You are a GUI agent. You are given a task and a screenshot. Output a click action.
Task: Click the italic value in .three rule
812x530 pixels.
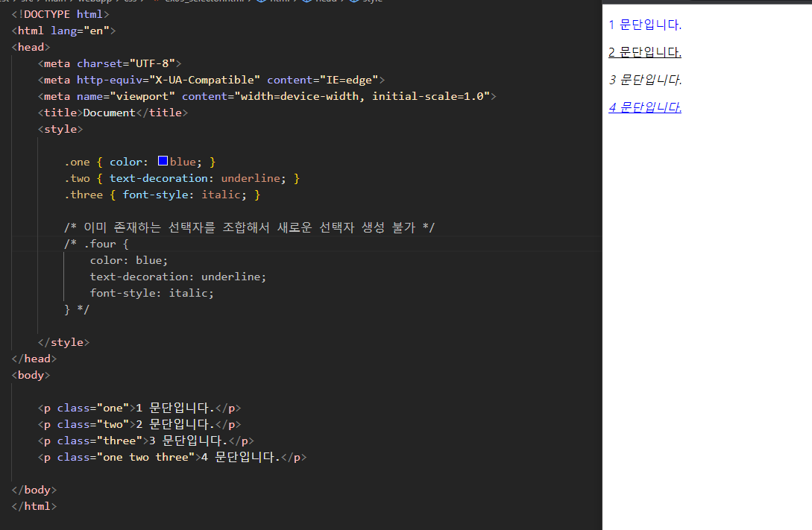point(221,195)
